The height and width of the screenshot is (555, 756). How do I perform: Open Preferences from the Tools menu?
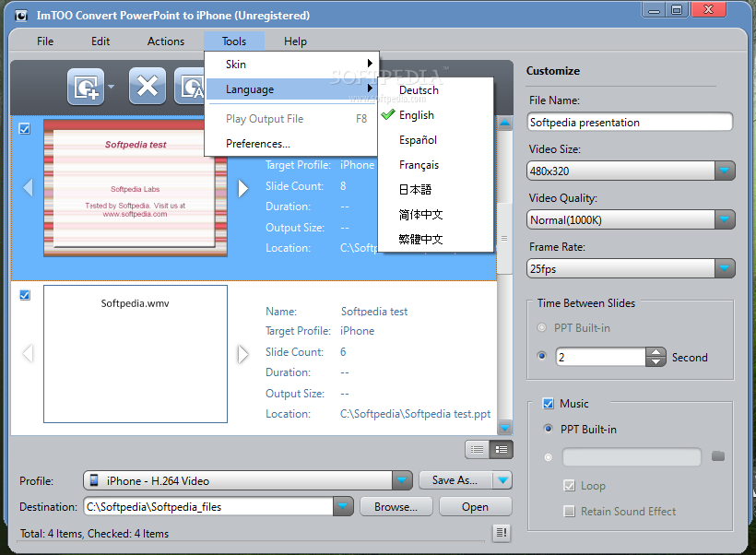(x=291, y=144)
